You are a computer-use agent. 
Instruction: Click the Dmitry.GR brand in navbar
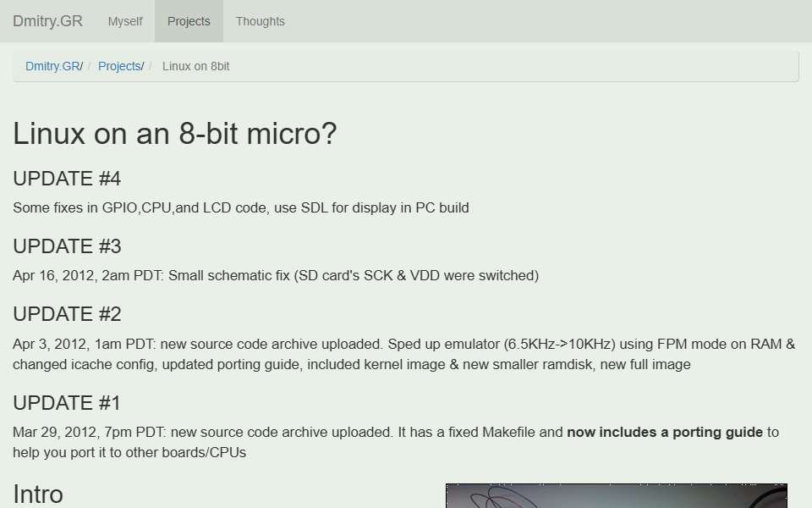[47, 21]
